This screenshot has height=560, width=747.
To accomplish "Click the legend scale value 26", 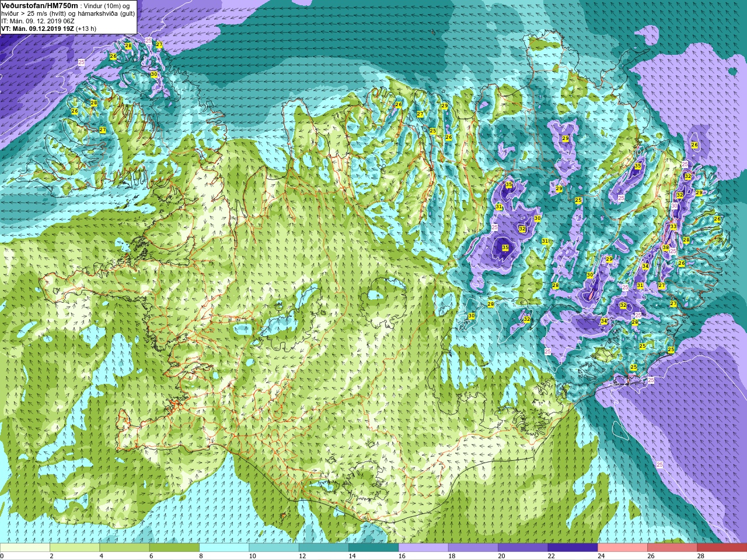I will pos(650,556).
